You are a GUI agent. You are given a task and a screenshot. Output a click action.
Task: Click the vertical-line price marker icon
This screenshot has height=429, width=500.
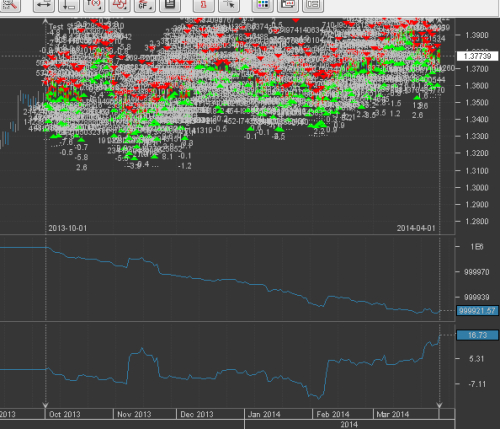click(x=69, y=5)
